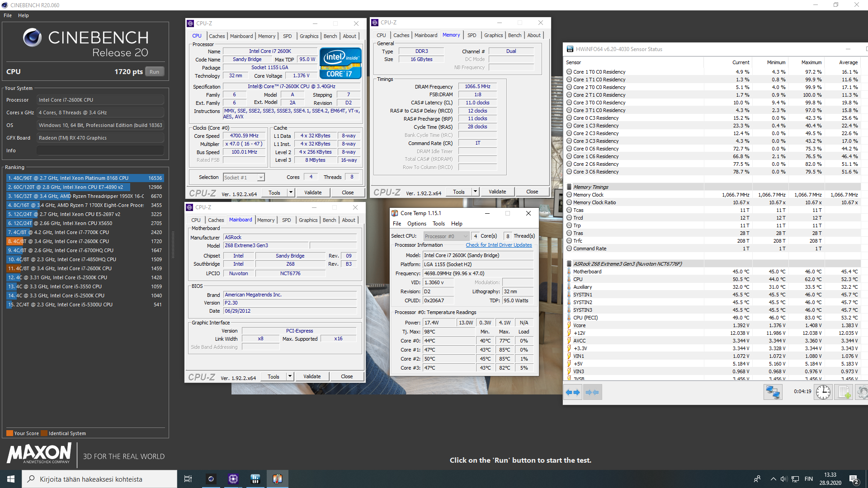
Task: Run the Cinebench CPU test
Action: [155, 72]
